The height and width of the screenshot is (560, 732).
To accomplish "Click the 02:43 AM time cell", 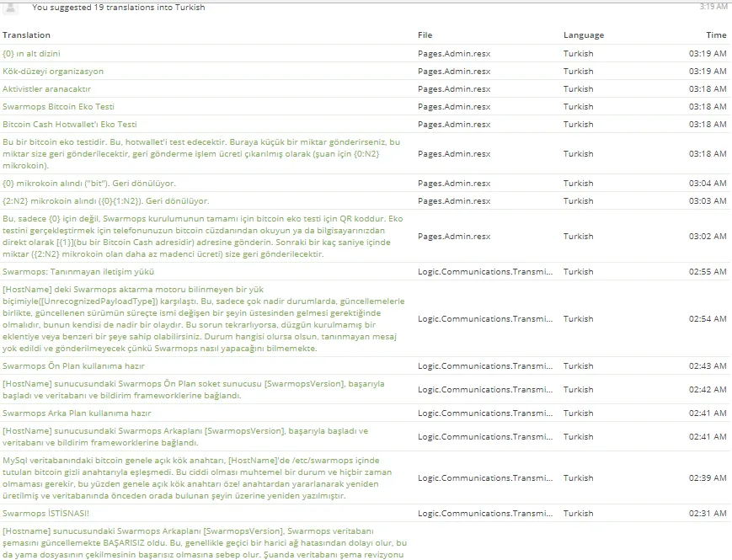I will click(708, 365).
